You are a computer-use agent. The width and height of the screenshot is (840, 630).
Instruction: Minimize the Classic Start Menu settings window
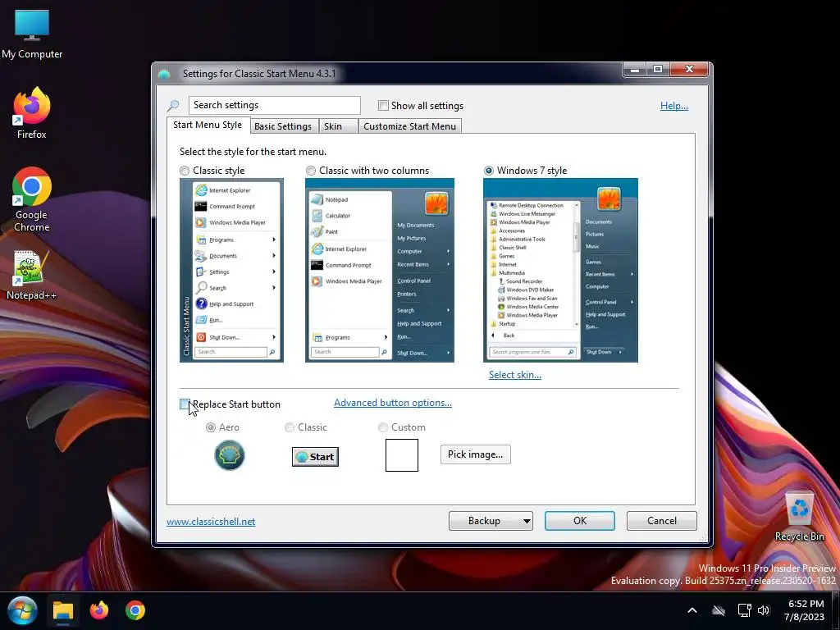[x=634, y=69]
